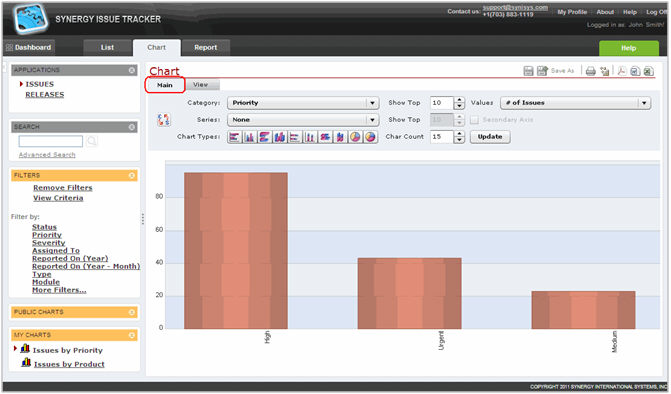This screenshot has width=671, height=394.
Task: Open the Category dropdown showing Priority
Action: (303, 103)
